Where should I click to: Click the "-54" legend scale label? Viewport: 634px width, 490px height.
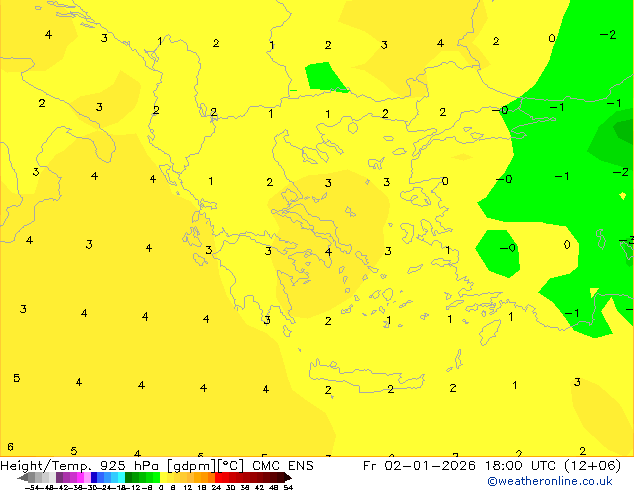[32, 488]
